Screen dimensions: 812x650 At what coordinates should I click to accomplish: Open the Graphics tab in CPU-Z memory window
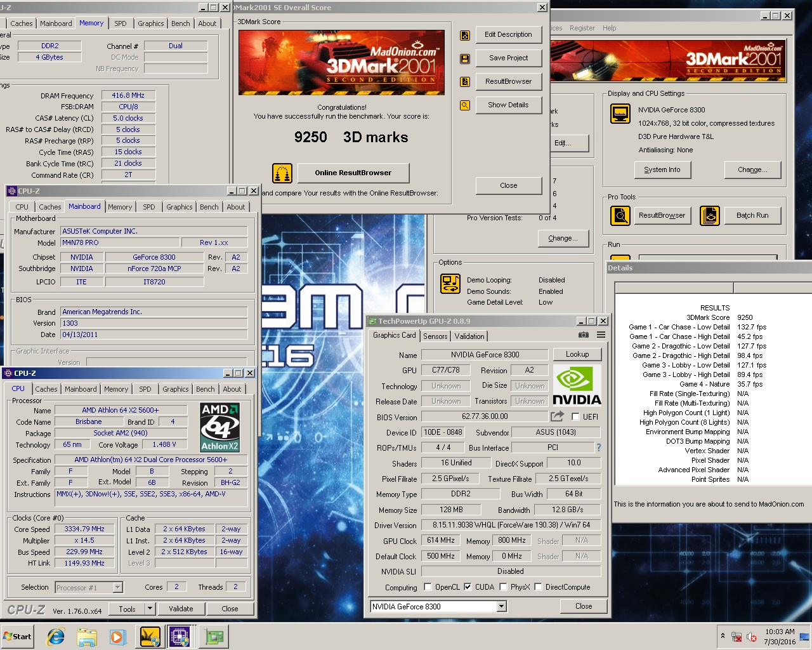(x=151, y=23)
